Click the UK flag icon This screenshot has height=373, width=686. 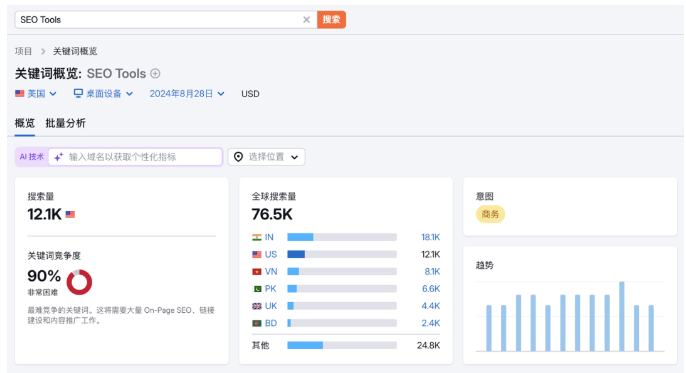click(x=257, y=306)
